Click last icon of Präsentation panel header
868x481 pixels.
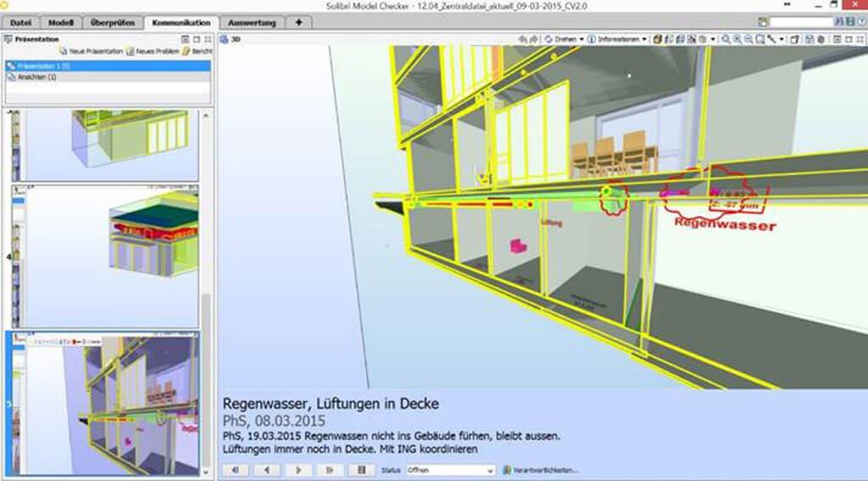[209, 39]
